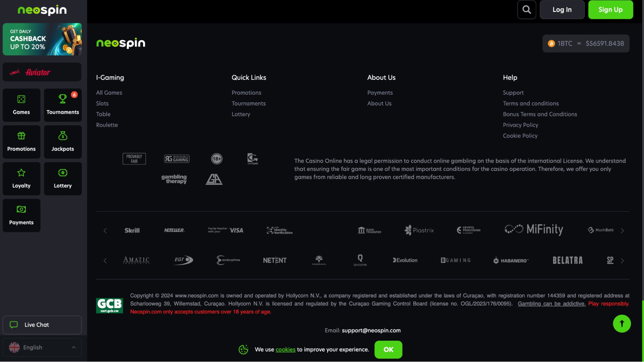This screenshot has height=362, width=644.
Task: Click the EGT provider logo
Action: [183, 260]
